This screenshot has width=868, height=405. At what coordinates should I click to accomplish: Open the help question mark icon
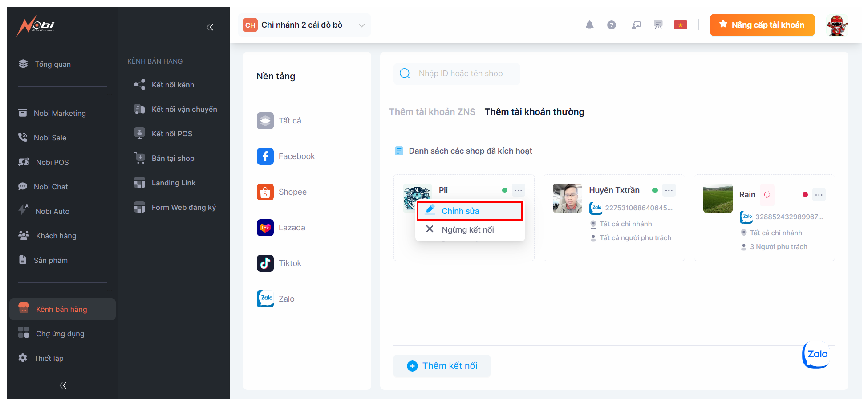tap(612, 25)
